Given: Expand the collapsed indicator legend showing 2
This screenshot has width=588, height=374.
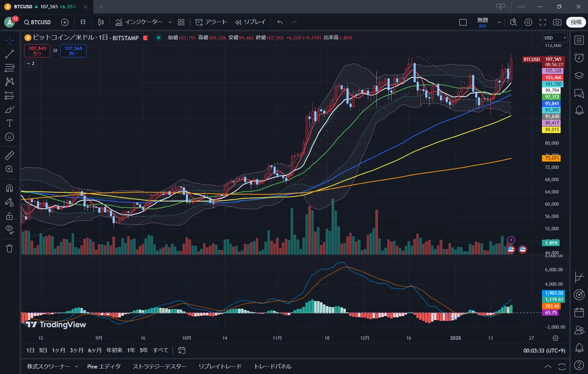Looking at the screenshot, I should pos(30,64).
